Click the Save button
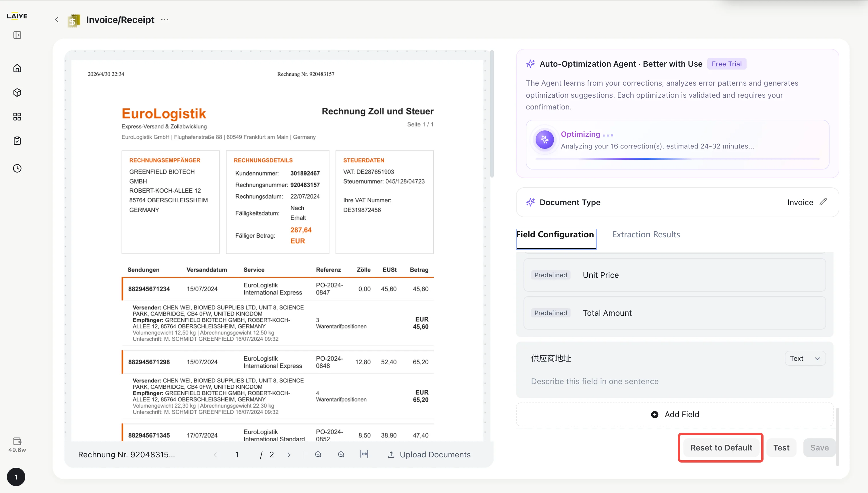Image resolution: width=868 pixels, height=493 pixels. 819,448
